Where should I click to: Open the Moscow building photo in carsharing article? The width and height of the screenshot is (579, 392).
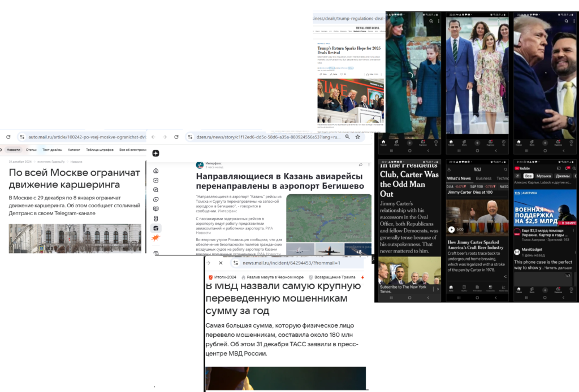(75, 238)
